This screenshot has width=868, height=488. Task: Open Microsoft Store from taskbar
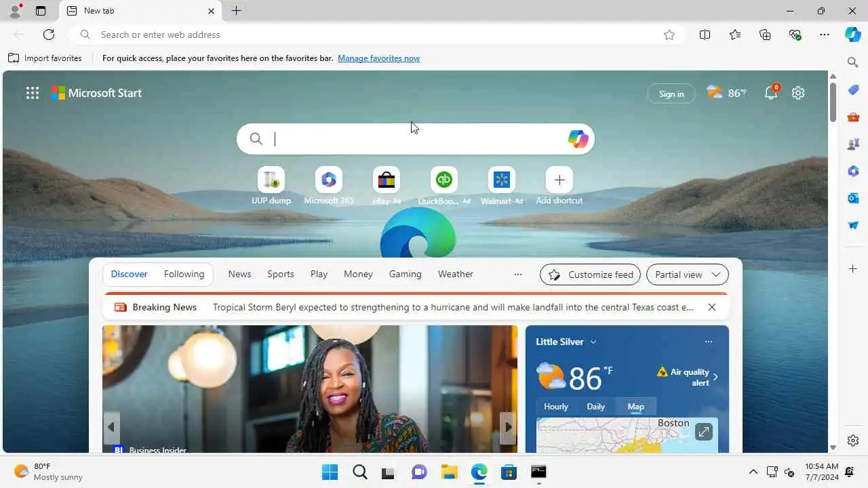[509, 472]
